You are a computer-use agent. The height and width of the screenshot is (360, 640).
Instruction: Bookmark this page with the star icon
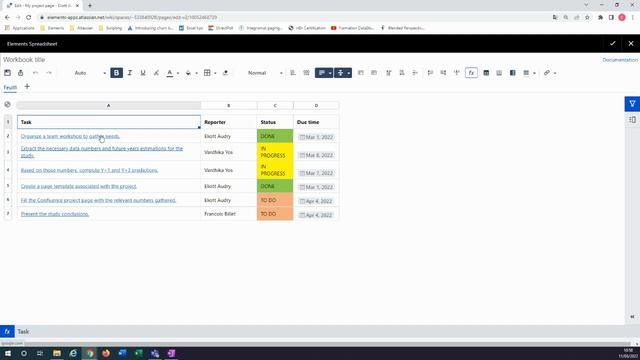pyautogui.click(x=587, y=18)
